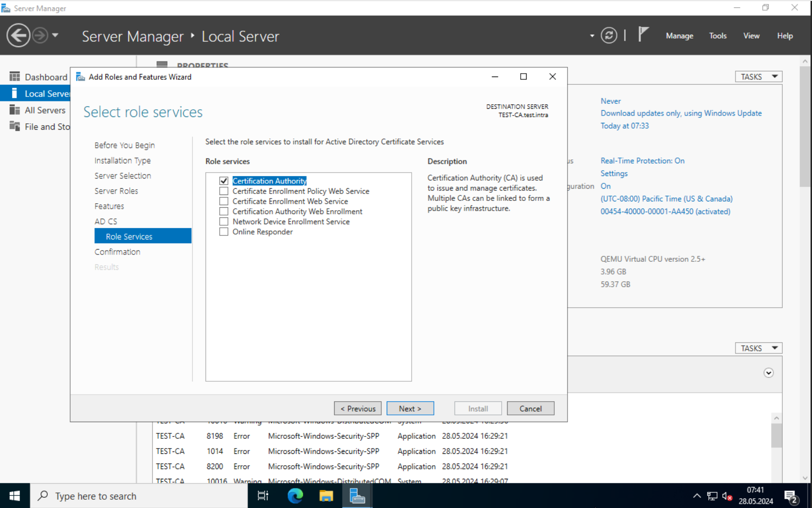Go to AD CS wizard step
Viewport: 812px width, 508px height.
(106, 221)
